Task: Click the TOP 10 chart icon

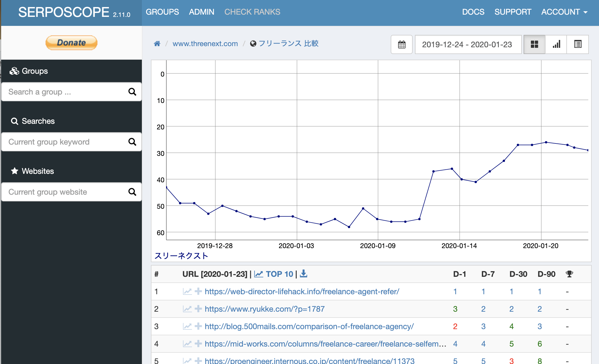Action: point(259,274)
